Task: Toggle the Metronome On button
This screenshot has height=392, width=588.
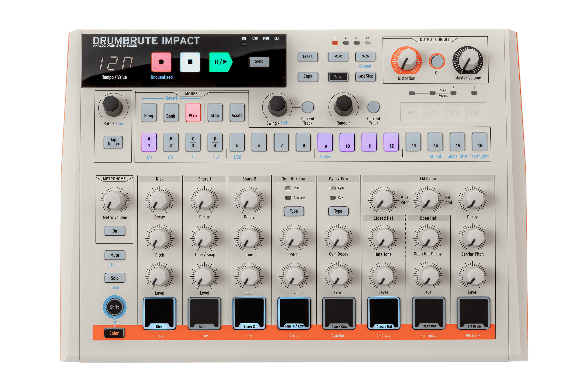Action: [x=115, y=231]
